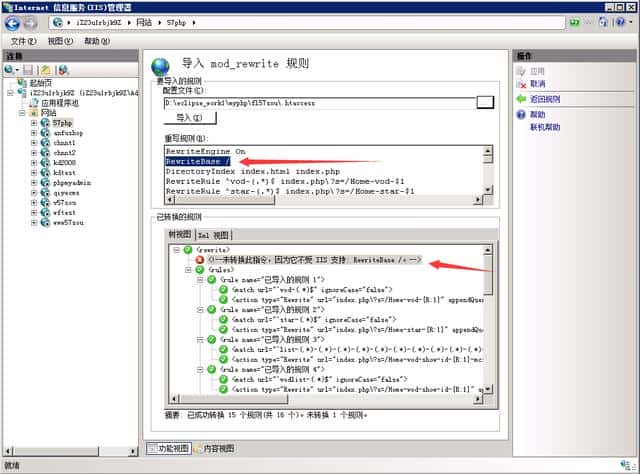Click the remove connection globe icon
Screen dimensions: 640x474
point(63,70)
